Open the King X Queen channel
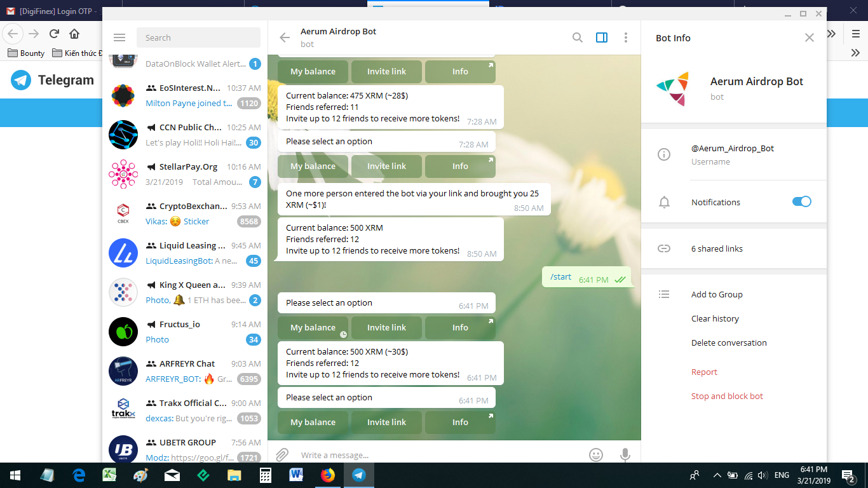868x488 pixels. point(184,292)
